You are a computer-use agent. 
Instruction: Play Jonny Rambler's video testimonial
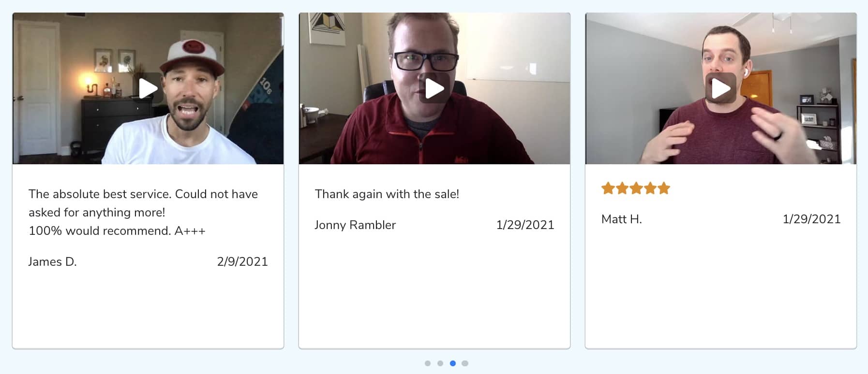pyautogui.click(x=434, y=88)
